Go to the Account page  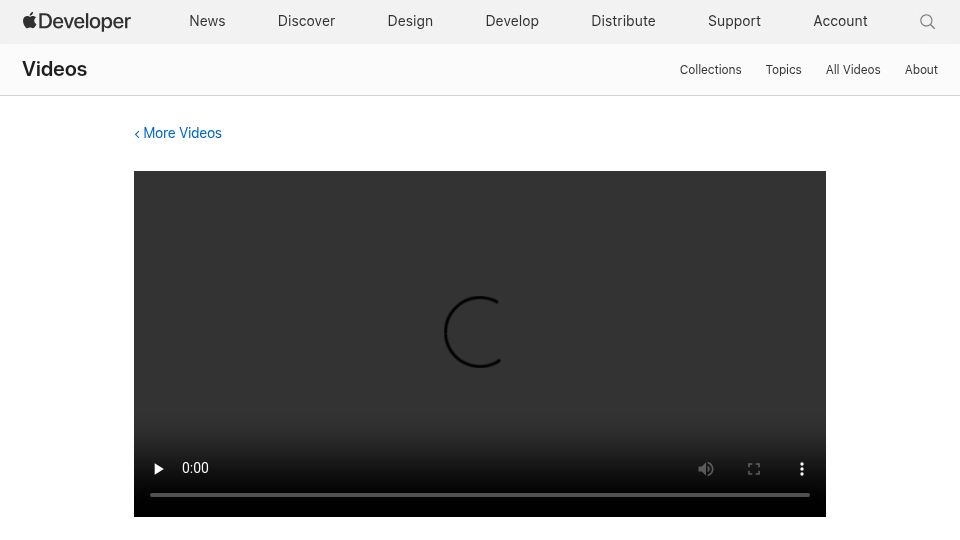(x=840, y=21)
